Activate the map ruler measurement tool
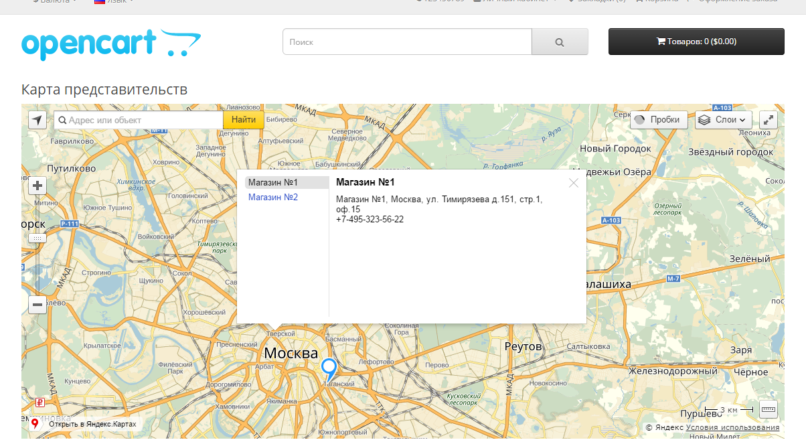Screen dimensions: 806x440 (x=768, y=410)
